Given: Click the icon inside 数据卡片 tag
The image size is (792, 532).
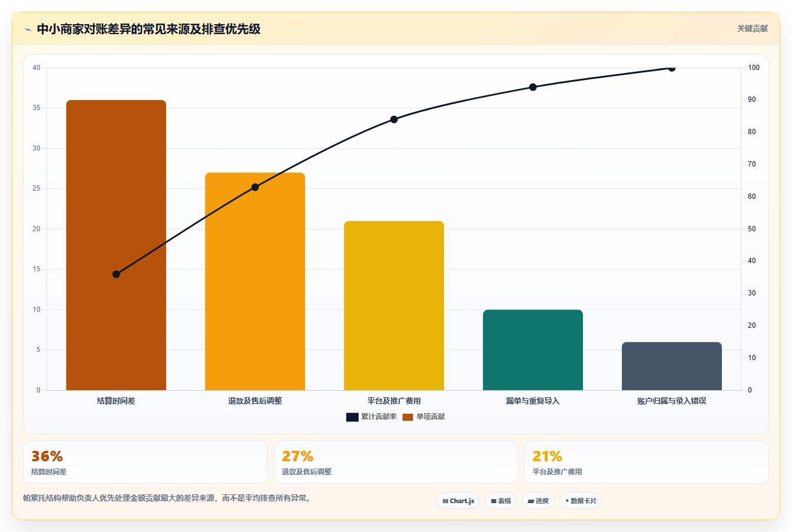Looking at the screenshot, I should coord(567,501).
